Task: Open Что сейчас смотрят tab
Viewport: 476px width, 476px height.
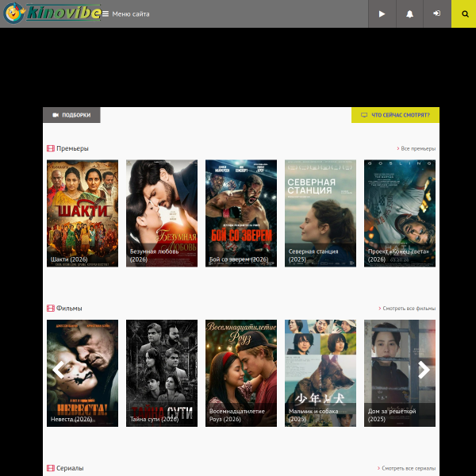Action: point(395,115)
